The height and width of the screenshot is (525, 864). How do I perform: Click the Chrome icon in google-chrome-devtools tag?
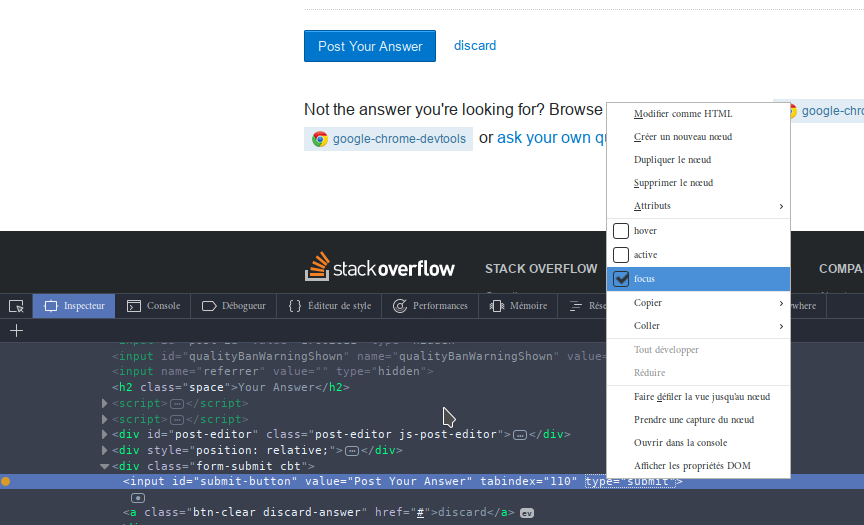320,139
